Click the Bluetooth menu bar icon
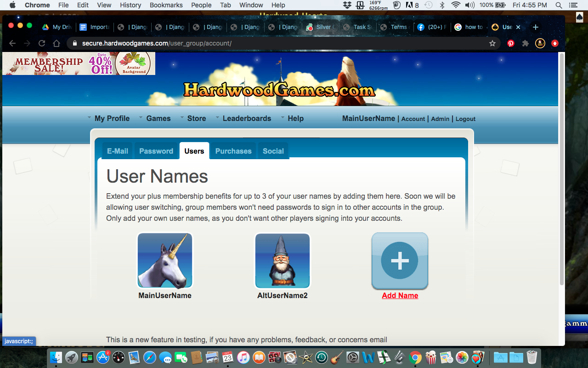 point(442,5)
